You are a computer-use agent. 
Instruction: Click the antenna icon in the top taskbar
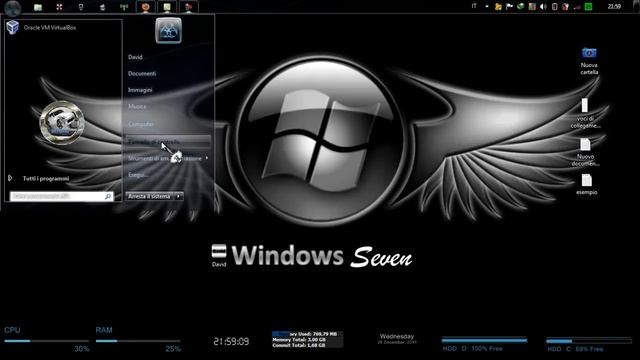click(x=124, y=7)
